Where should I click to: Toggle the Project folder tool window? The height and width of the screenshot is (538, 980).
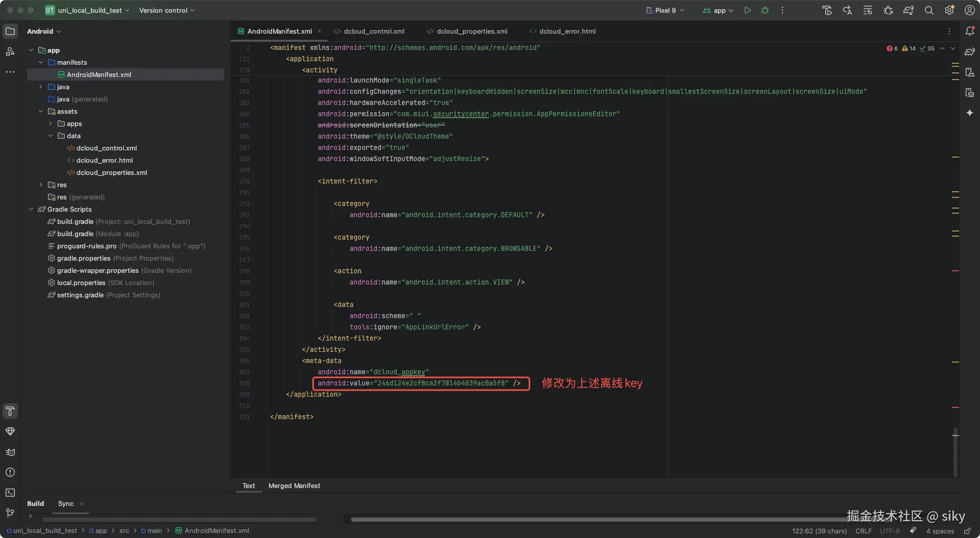pyautogui.click(x=10, y=31)
